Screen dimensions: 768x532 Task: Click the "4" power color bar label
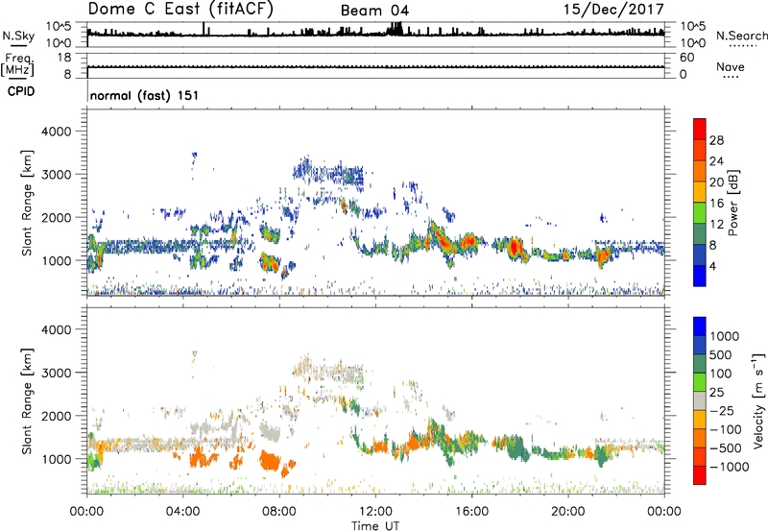[x=712, y=266]
